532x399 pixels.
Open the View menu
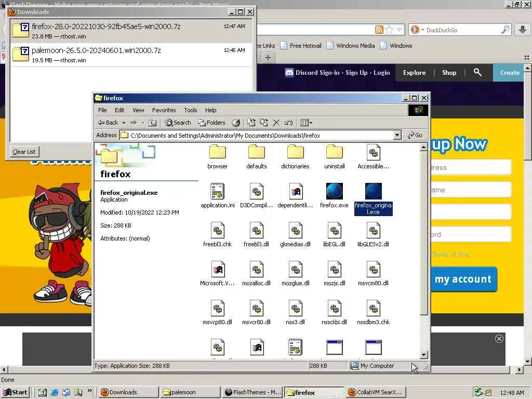(138, 110)
